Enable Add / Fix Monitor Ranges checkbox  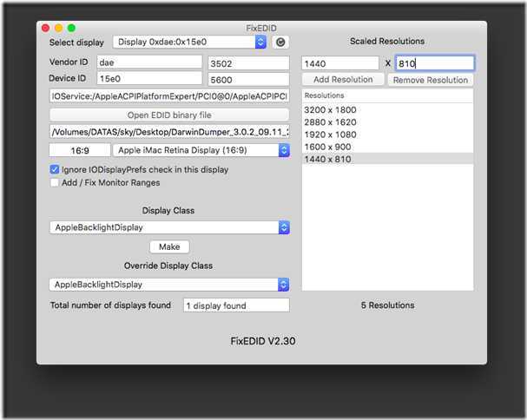point(54,183)
